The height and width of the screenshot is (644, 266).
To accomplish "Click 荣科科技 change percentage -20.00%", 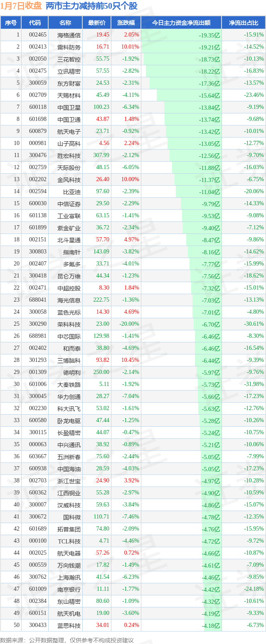I will [x=129, y=324].
